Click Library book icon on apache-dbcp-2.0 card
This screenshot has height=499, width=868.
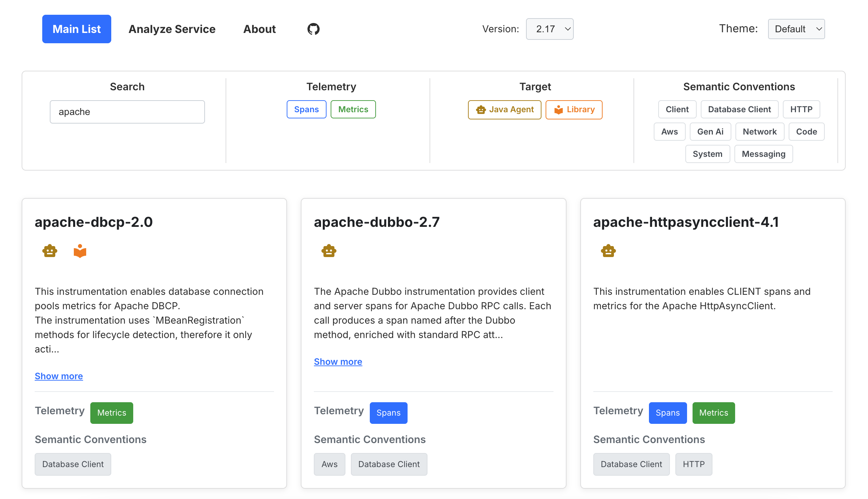[80, 251]
